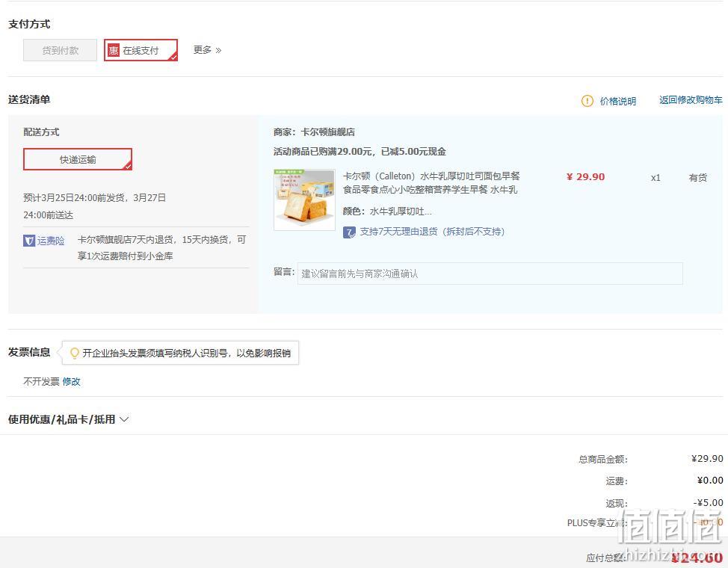The image size is (728, 568).
Task: Click 修改 to edit invoice info
Action: (72, 381)
